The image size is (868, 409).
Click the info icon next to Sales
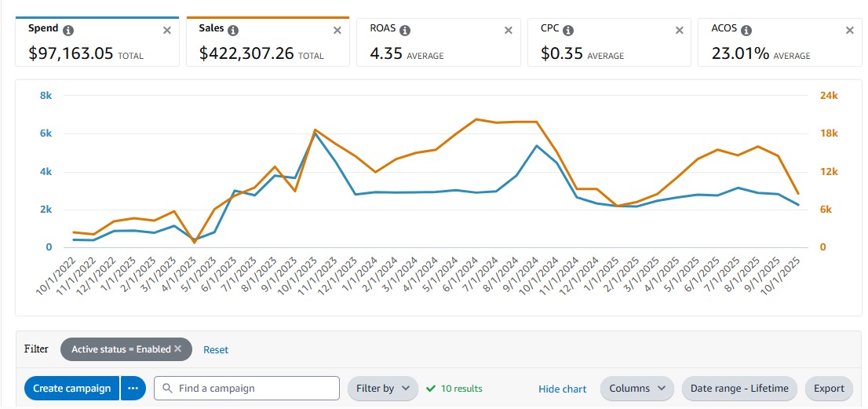pos(233,30)
